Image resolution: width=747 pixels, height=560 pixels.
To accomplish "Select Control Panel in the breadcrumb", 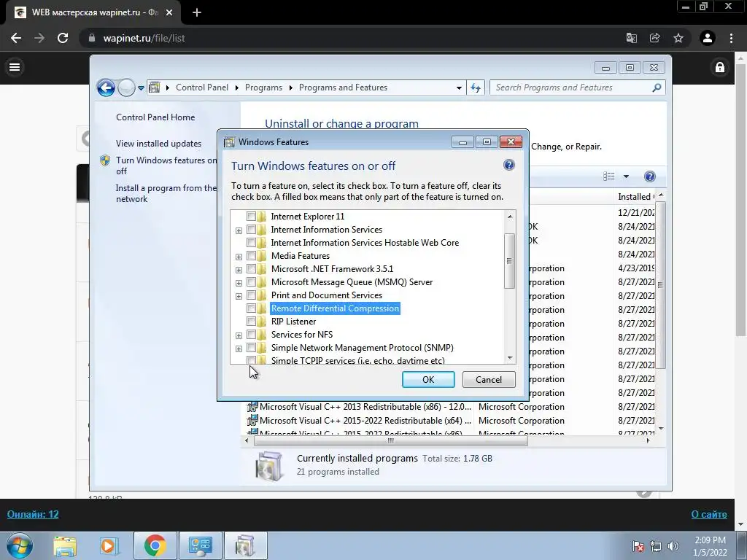I will [202, 87].
